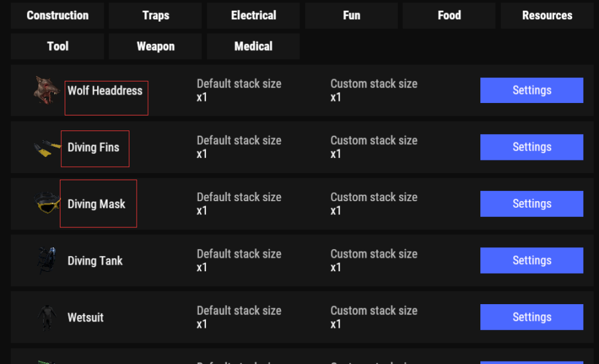Click the Wetsuit item icon
The height and width of the screenshot is (364, 599).
tap(47, 317)
